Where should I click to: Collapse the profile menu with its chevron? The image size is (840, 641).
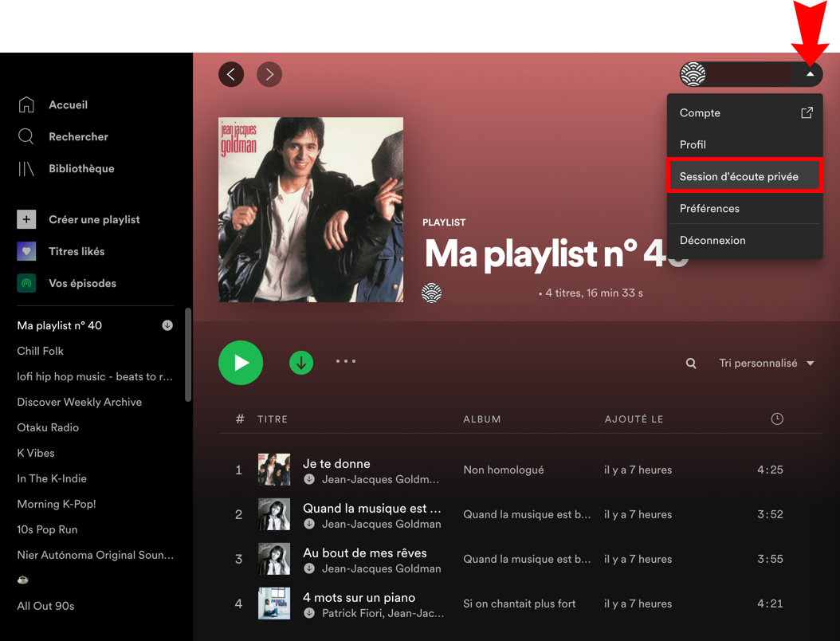coord(811,74)
